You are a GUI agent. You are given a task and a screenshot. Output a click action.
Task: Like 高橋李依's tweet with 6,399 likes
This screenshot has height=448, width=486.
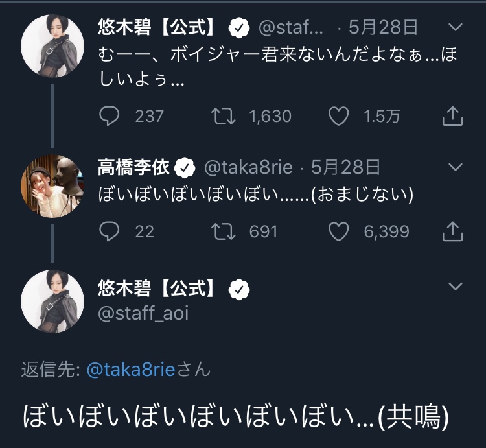[339, 231]
